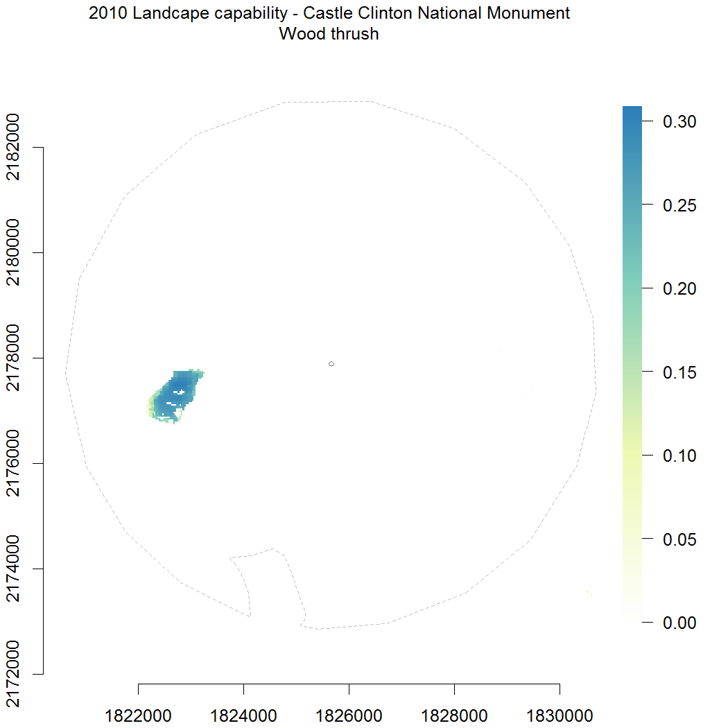Click the x-axis label 1830000

[x=560, y=716]
